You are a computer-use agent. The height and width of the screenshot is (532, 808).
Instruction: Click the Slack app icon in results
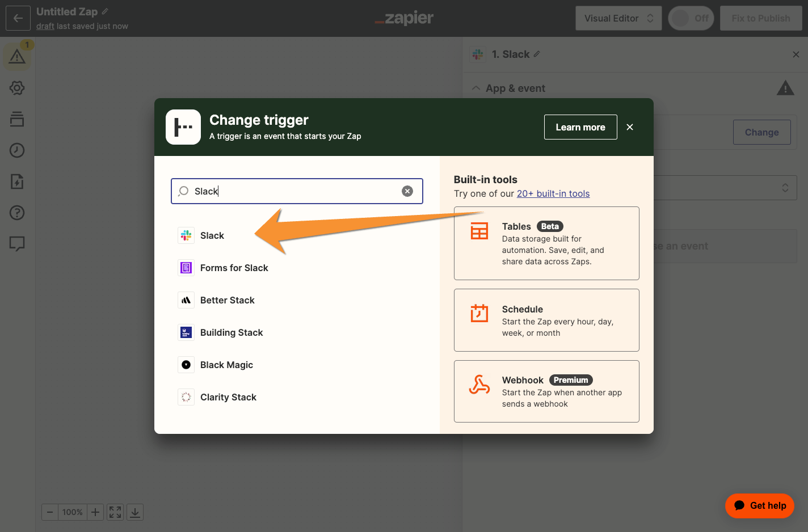pyautogui.click(x=186, y=235)
